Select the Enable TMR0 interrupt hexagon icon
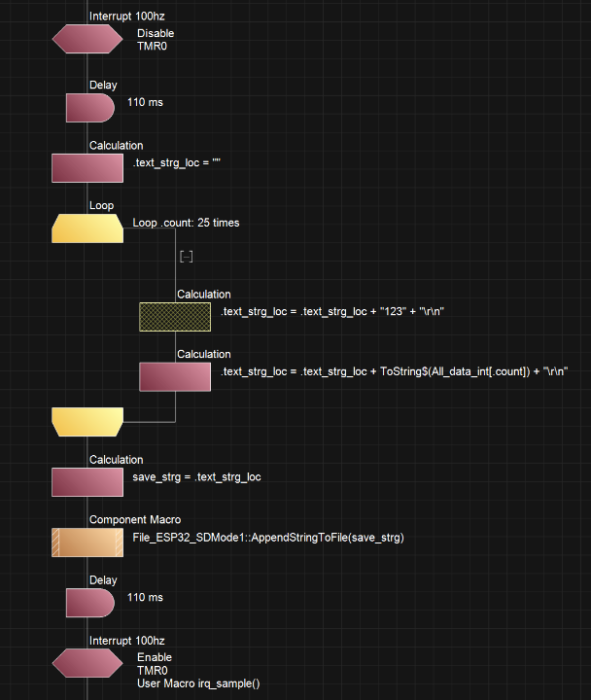Viewport: 591px width, 700px height. point(87,663)
